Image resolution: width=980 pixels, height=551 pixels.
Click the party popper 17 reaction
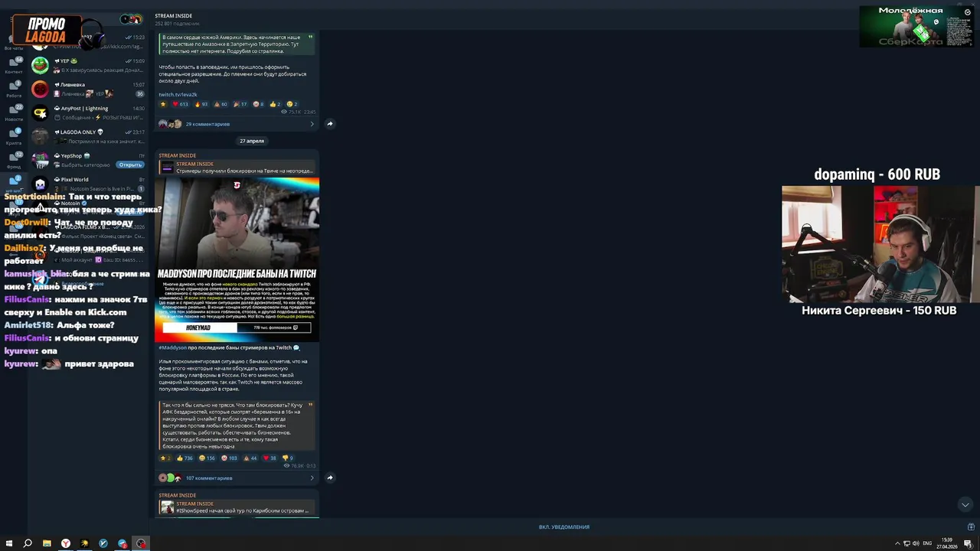tap(240, 104)
